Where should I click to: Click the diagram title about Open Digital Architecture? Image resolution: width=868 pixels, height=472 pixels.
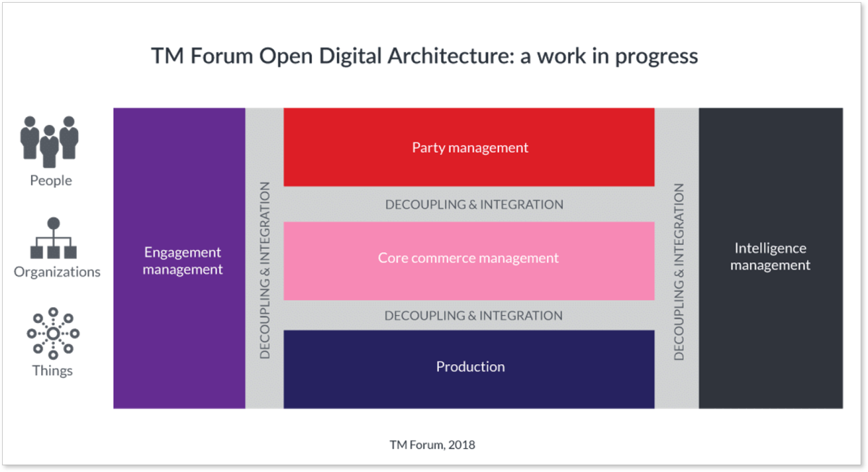425,56
